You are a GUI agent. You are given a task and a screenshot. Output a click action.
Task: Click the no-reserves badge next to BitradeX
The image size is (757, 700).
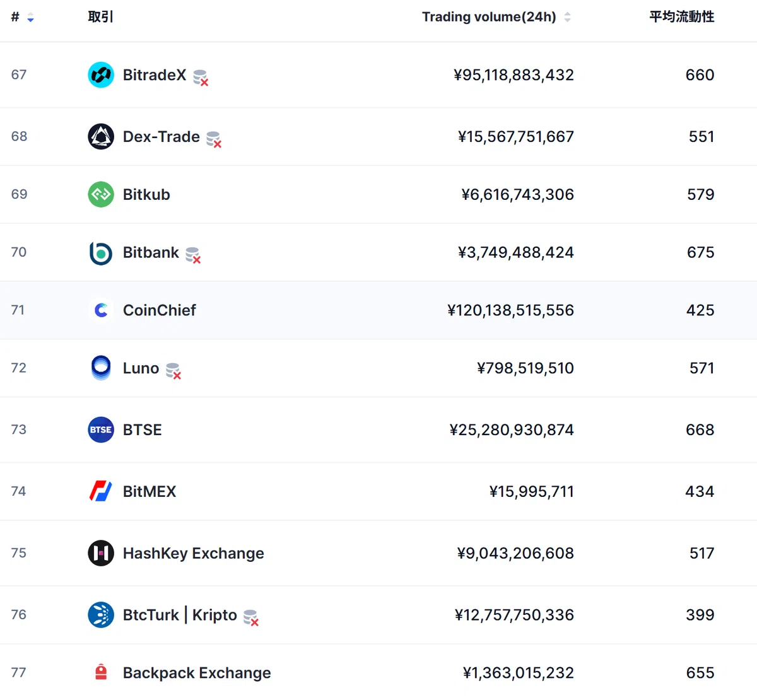(x=201, y=78)
